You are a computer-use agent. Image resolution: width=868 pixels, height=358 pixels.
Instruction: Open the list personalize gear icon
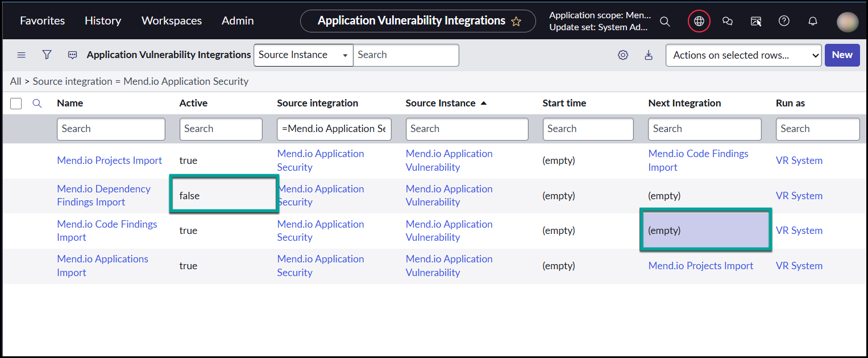(x=623, y=55)
